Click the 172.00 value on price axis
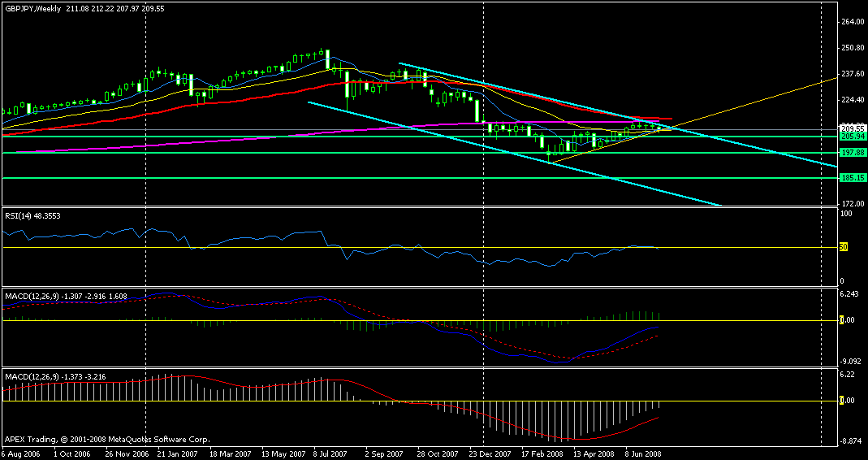This screenshot has height=460, width=868. [851, 203]
